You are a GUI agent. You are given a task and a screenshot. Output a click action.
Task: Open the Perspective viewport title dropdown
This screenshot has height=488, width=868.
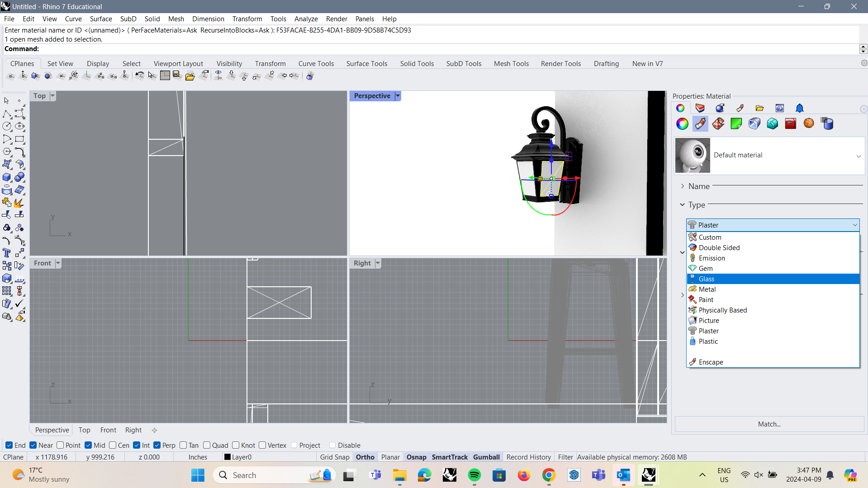click(397, 95)
